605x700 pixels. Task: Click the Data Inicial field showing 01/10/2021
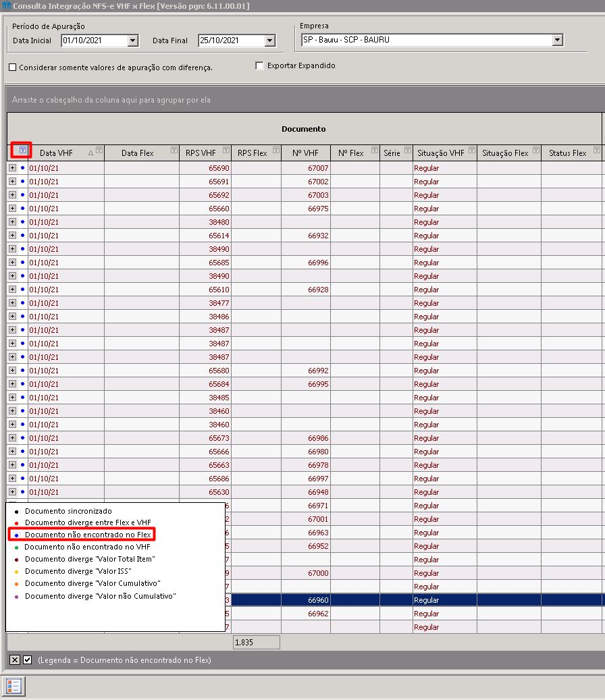(x=95, y=41)
